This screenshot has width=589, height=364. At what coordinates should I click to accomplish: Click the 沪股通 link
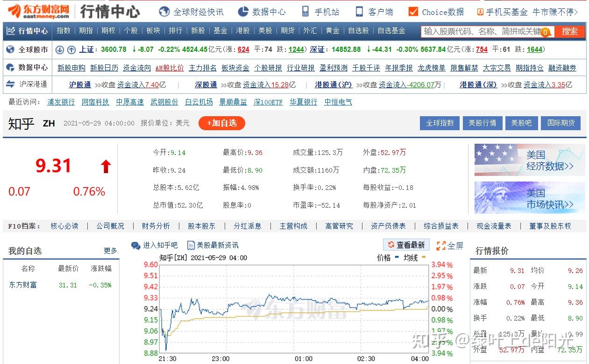tap(80, 85)
